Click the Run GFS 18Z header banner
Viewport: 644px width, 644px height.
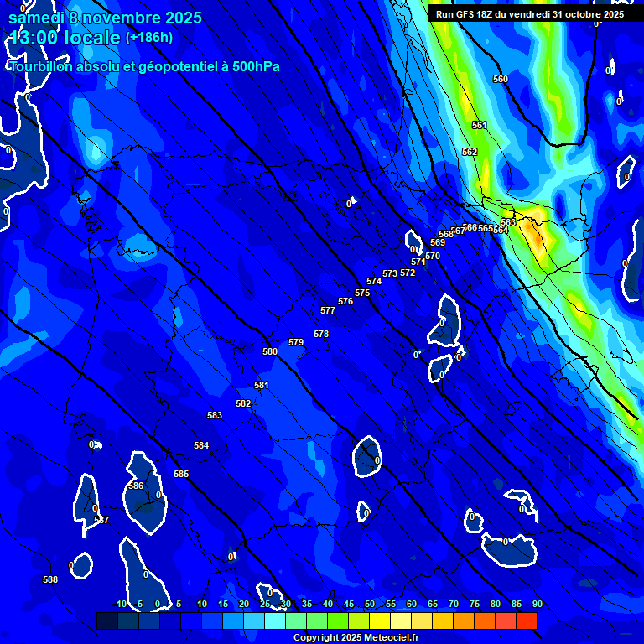coord(530,14)
